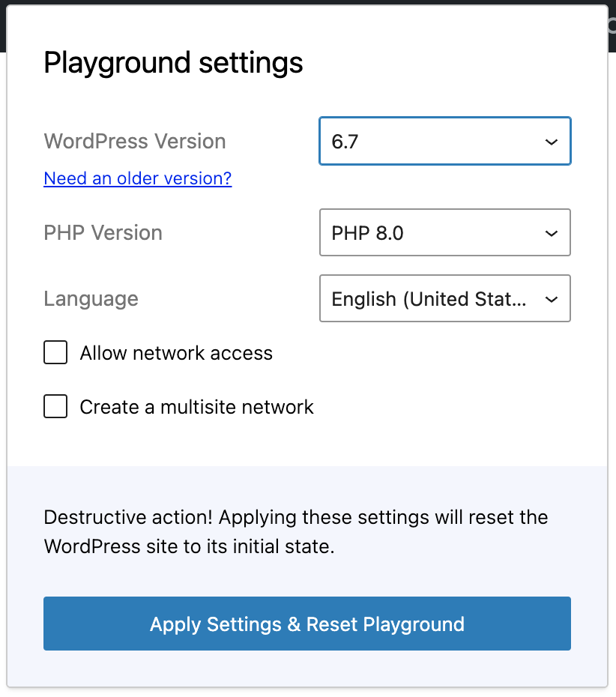Viewport: 616px width, 697px height.
Task: Click the PHP Version label
Action: coord(103,233)
